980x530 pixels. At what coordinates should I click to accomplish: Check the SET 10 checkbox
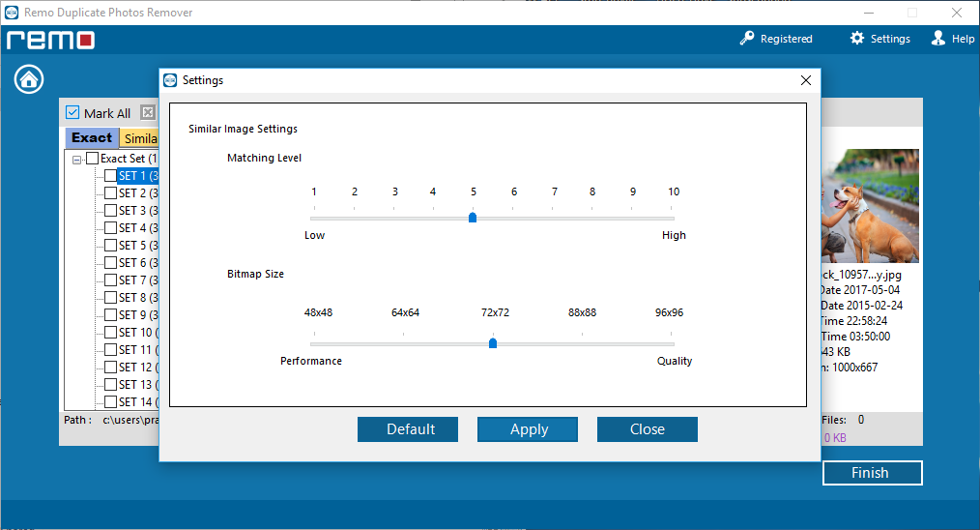(x=110, y=333)
